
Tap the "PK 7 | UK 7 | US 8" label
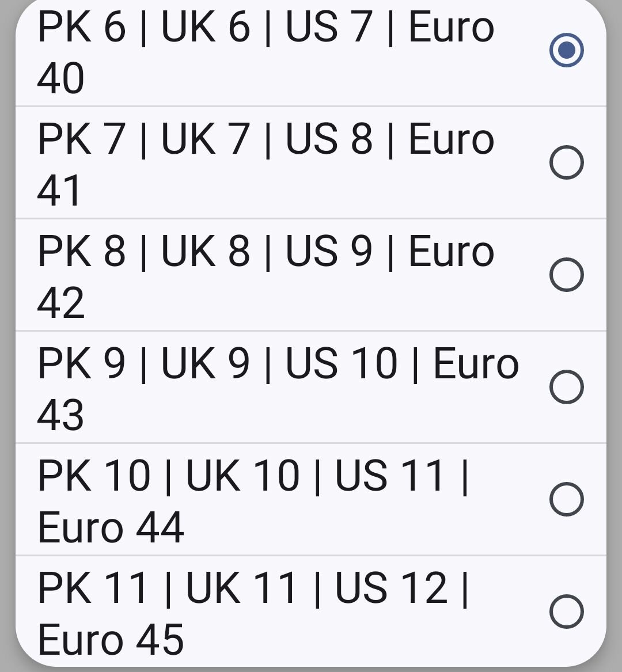point(205,140)
